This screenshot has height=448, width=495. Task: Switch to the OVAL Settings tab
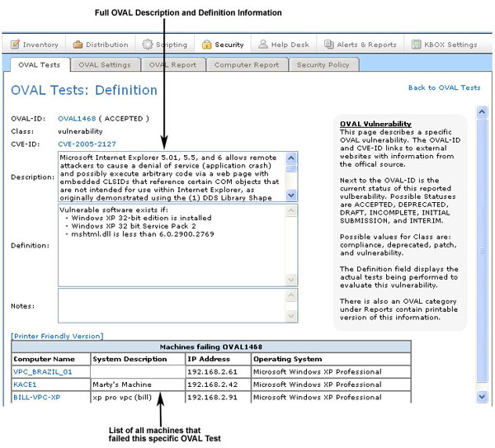pos(104,64)
